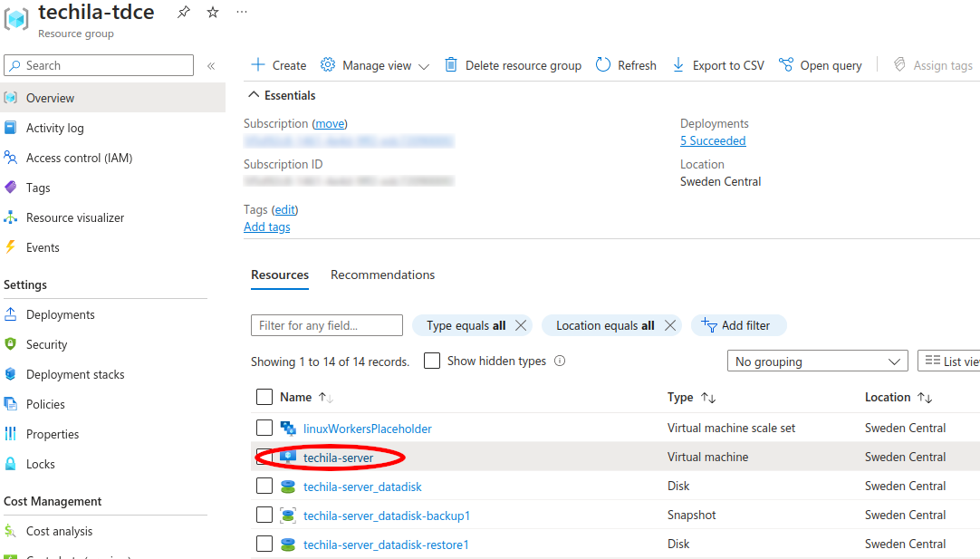Viewport: 980px width, 559px height.
Task: Pin the techila-tdce resource group
Action: point(184,12)
